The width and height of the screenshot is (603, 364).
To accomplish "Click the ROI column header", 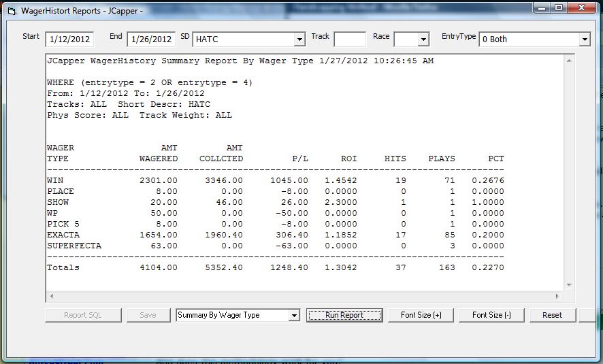I will (x=349, y=159).
